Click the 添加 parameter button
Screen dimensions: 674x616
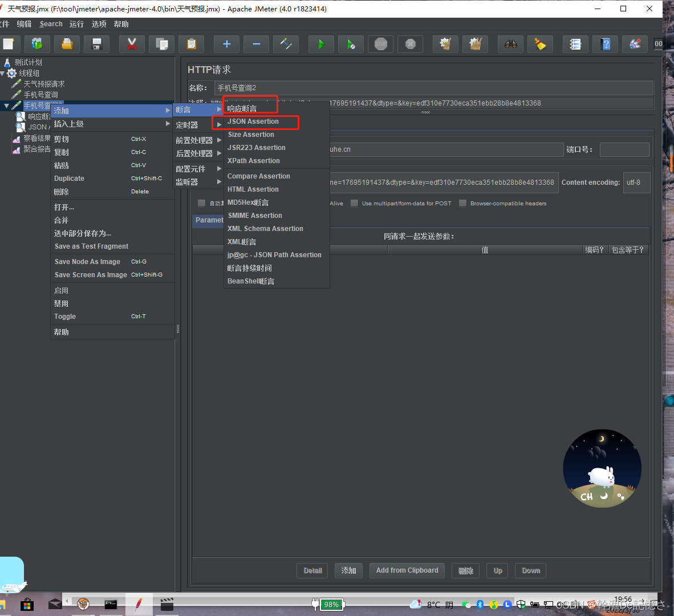348,570
